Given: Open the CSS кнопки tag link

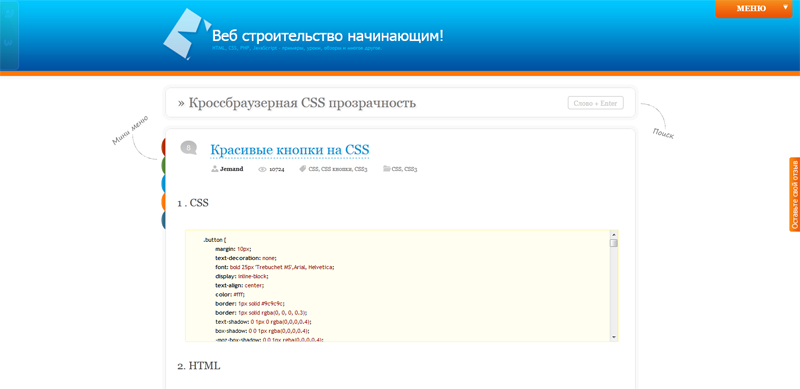Looking at the screenshot, I should tap(336, 169).
